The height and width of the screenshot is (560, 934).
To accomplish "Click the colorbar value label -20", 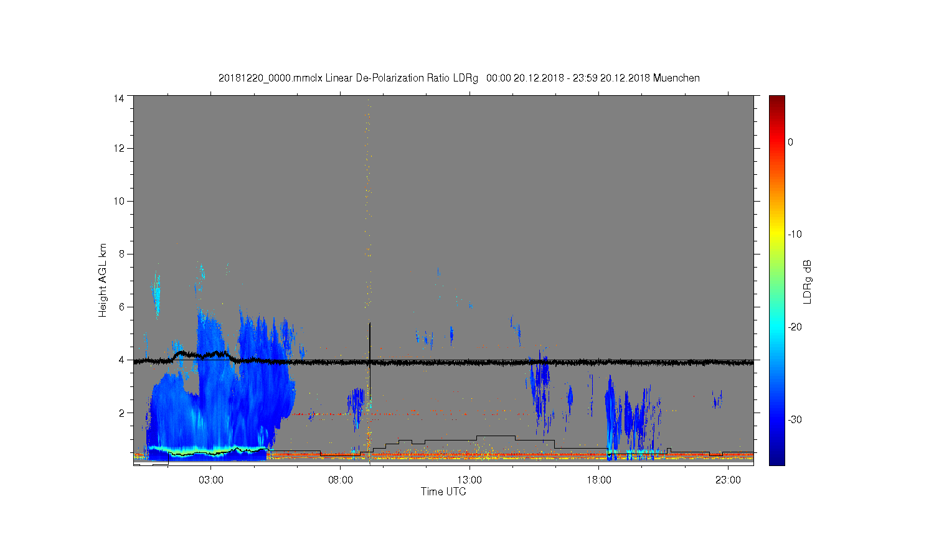I will pos(795,327).
